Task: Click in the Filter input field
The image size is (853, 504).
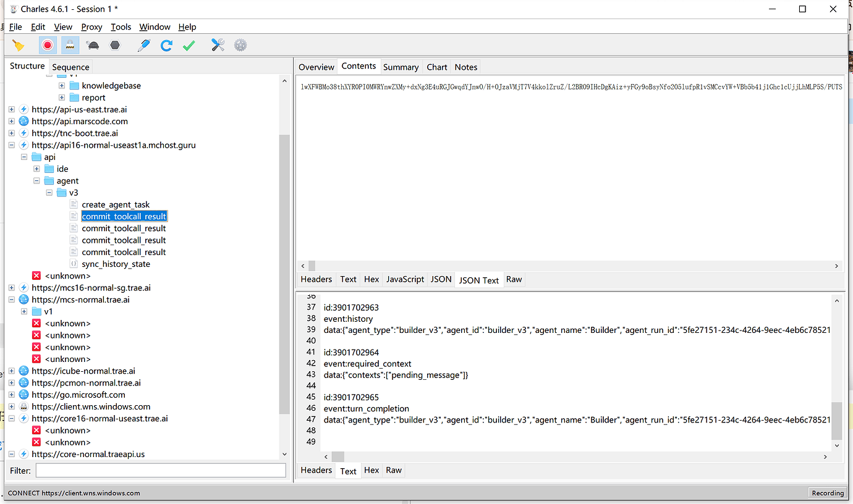Action: pyautogui.click(x=161, y=471)
